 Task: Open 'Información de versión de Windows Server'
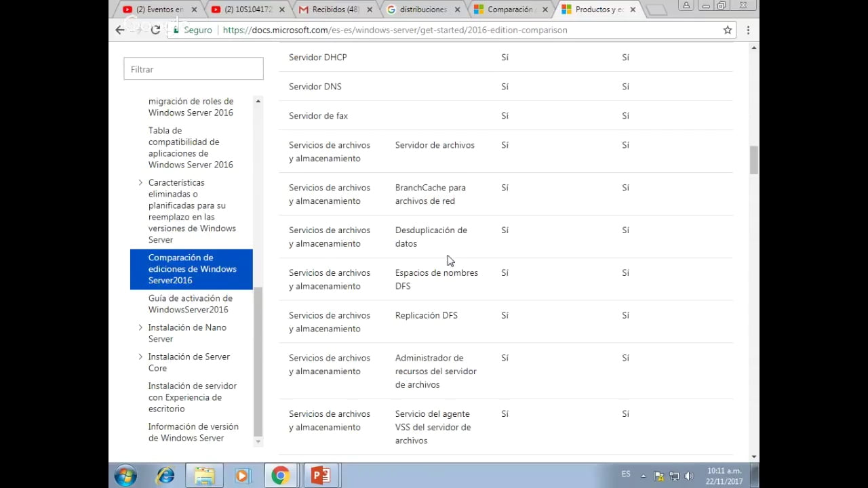(193, 432)
